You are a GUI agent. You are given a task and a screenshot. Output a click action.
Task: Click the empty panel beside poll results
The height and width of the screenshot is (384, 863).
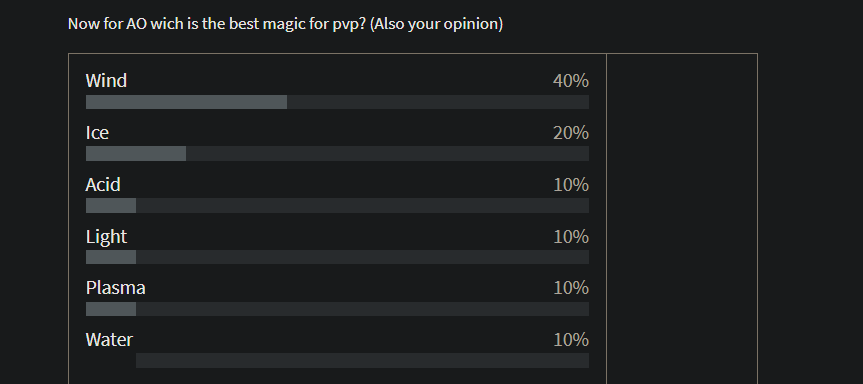pyautogui.click(x=682, y=218)
